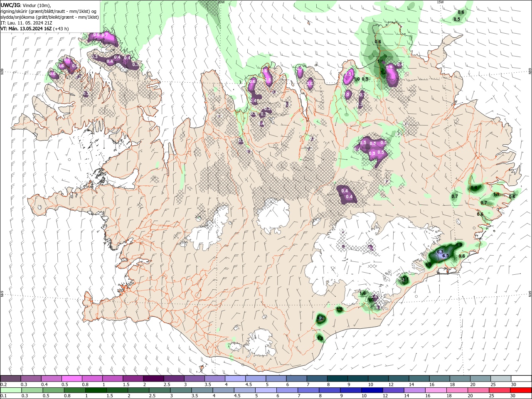Select the 0.2 swatch in the upper legend row
The image size is (532, 399).
point(10,379)
